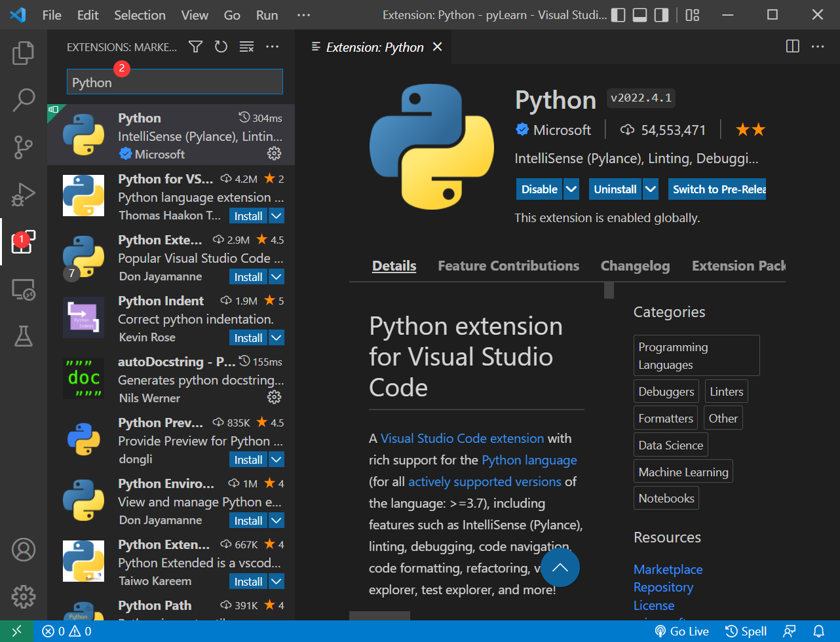Toggle secondary side bar visibility
This screenshot has height=642, width=840.
[x=662, y=14]
